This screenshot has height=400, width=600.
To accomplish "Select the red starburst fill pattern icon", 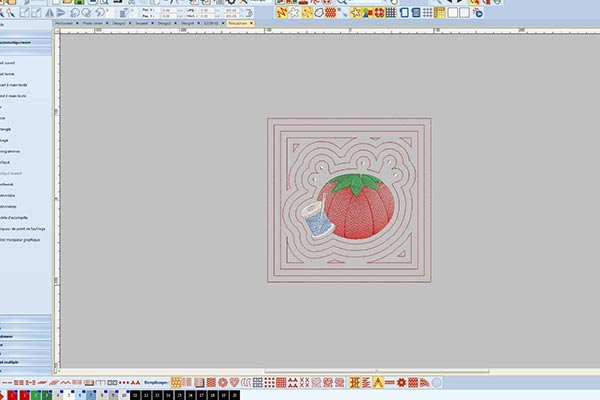I will click(398, 382).
